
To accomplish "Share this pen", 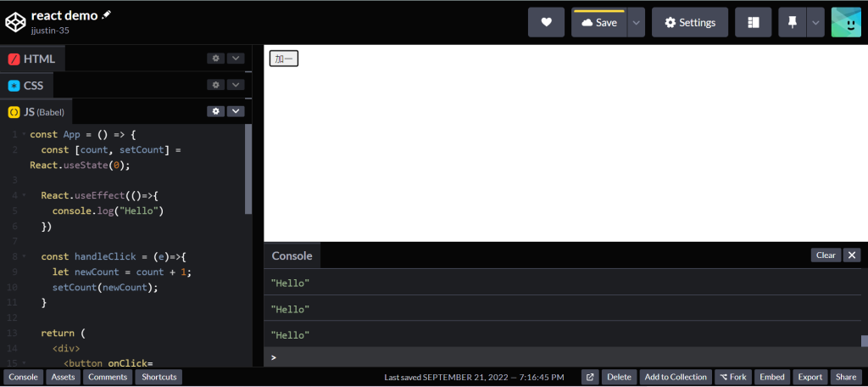I will coord(846,377).
